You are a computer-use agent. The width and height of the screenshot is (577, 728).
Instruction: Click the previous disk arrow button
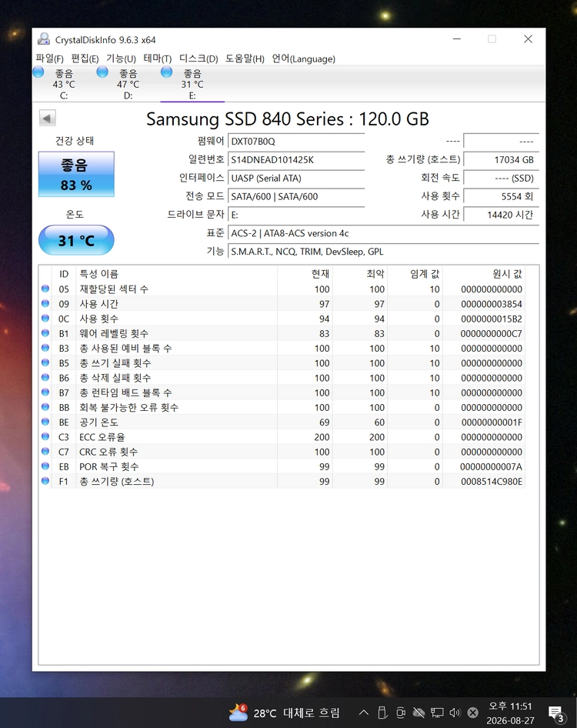coord(48,118)
